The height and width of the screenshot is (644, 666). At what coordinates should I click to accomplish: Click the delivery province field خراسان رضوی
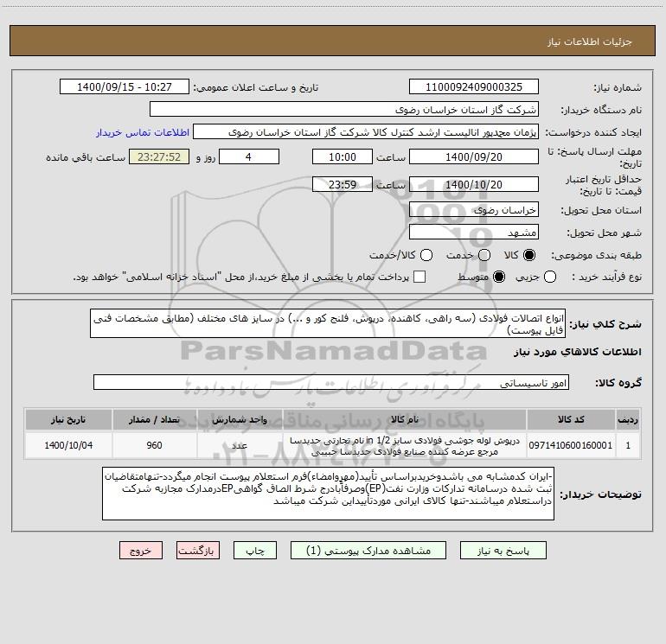(474, 210)
